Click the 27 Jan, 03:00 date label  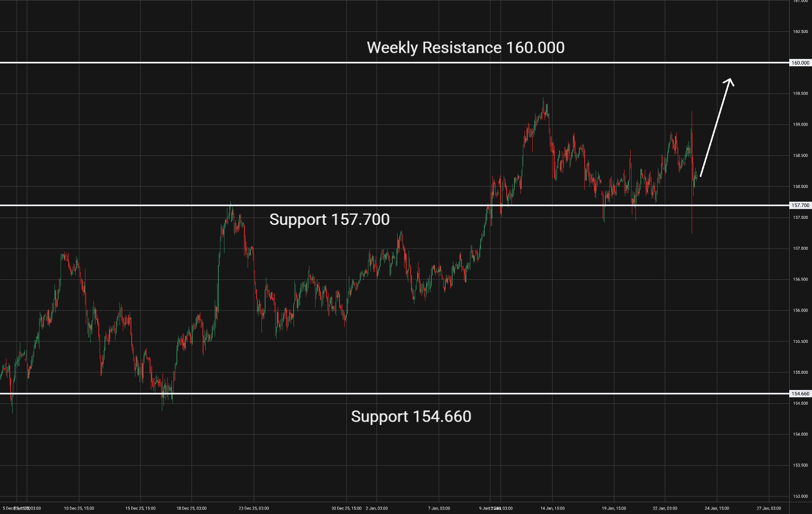[768, 508]
